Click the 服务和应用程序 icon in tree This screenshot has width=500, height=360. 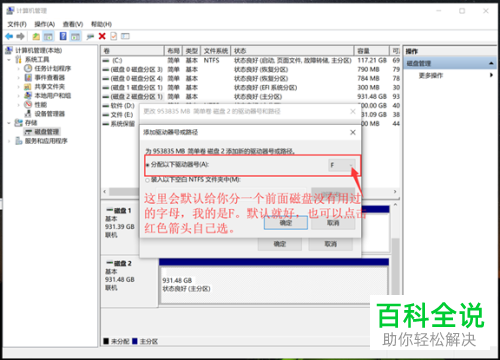coord(19,141)
